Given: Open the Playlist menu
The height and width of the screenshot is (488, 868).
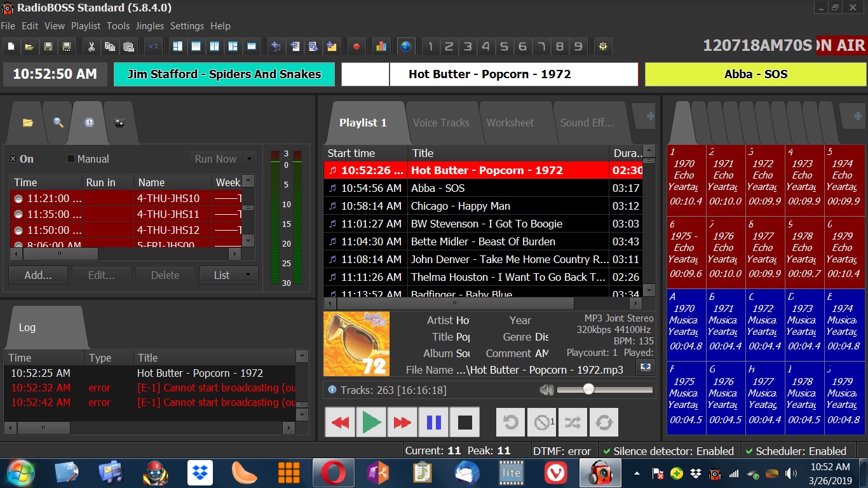Looking at the screenshot, I should (86, 26).
